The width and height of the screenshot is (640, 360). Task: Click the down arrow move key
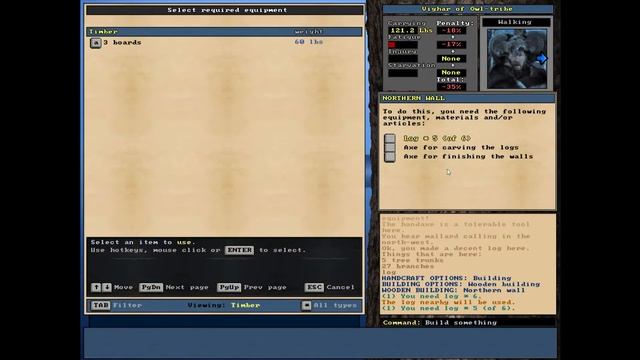pyautogui.click(x=107, y=287)
